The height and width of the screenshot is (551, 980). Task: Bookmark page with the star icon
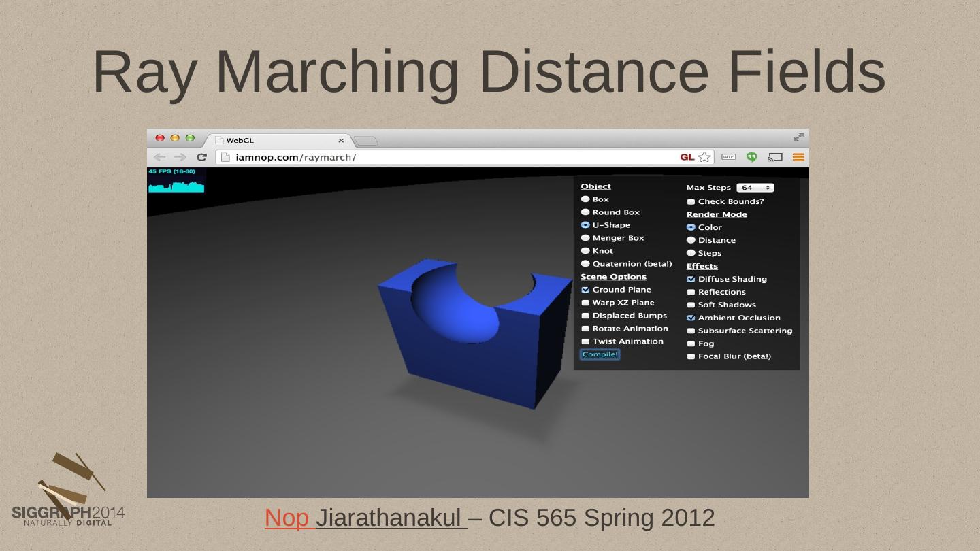pos(704,157)
